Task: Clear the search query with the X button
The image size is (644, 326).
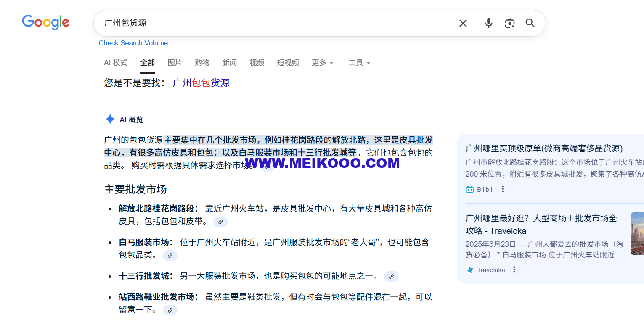Action: (x=463, y=23)
